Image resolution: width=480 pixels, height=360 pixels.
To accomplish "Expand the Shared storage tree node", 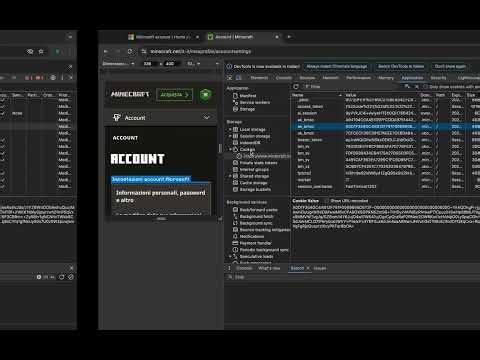I will tap(230, 176).
